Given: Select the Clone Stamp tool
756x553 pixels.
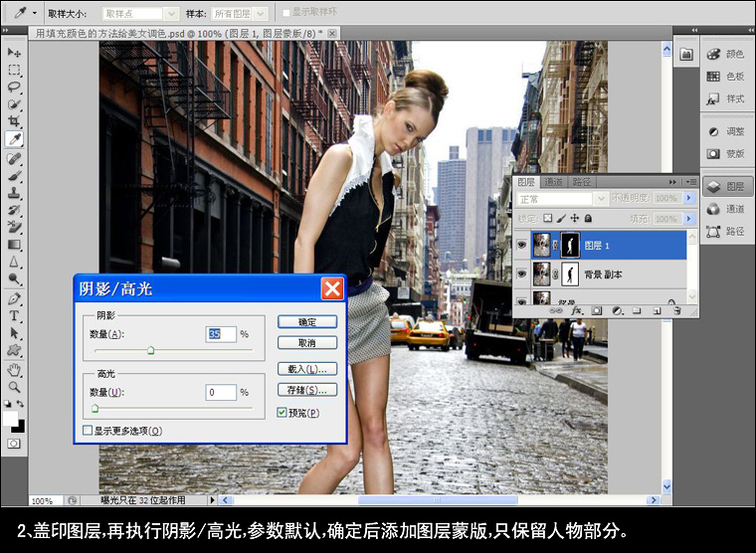Looking at the screenshot, I should pos(14,193).
